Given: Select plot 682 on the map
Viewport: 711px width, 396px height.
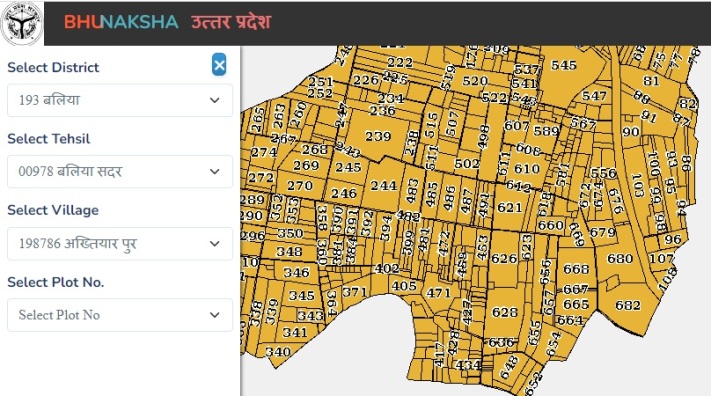Looking at the screenshot, I should point(628,305).
